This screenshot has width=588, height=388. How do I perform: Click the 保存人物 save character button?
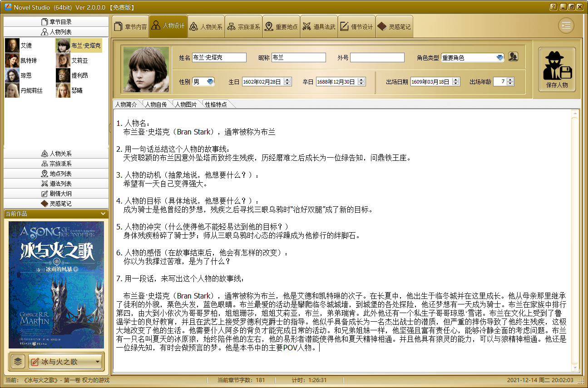[557, 70]
